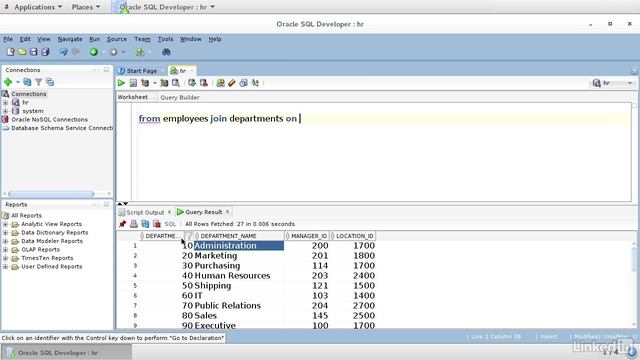Click the schema browser icon in Connections
The height and width of the screenshot is (360, 640).
click(50, 82)
